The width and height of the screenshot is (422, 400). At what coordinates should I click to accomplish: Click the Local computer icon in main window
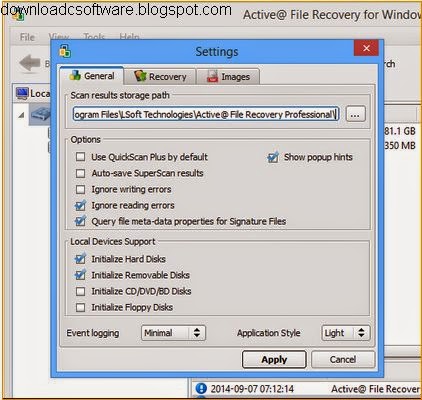22,93
